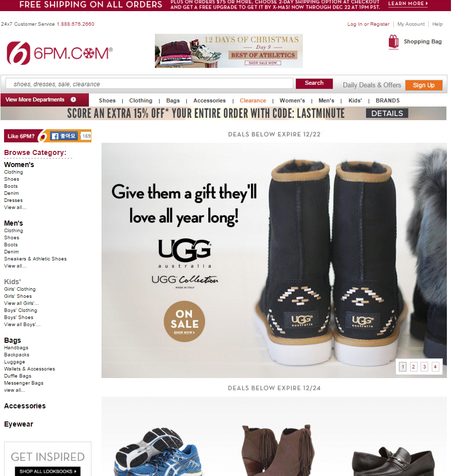Click Learn More on shipping banner
Image resolution: width=457 pixels, height=476 pixels.
tap(408, 4)
